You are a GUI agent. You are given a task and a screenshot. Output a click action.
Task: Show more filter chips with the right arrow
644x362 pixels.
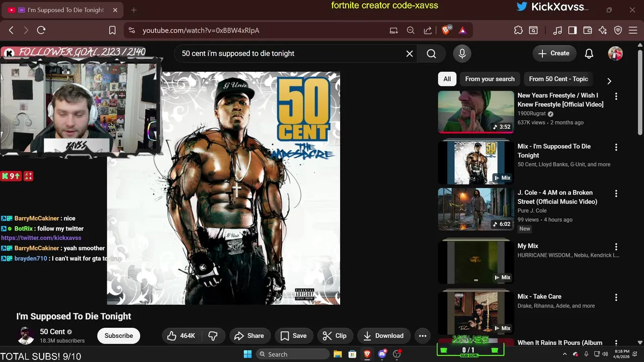pos(609,81)
